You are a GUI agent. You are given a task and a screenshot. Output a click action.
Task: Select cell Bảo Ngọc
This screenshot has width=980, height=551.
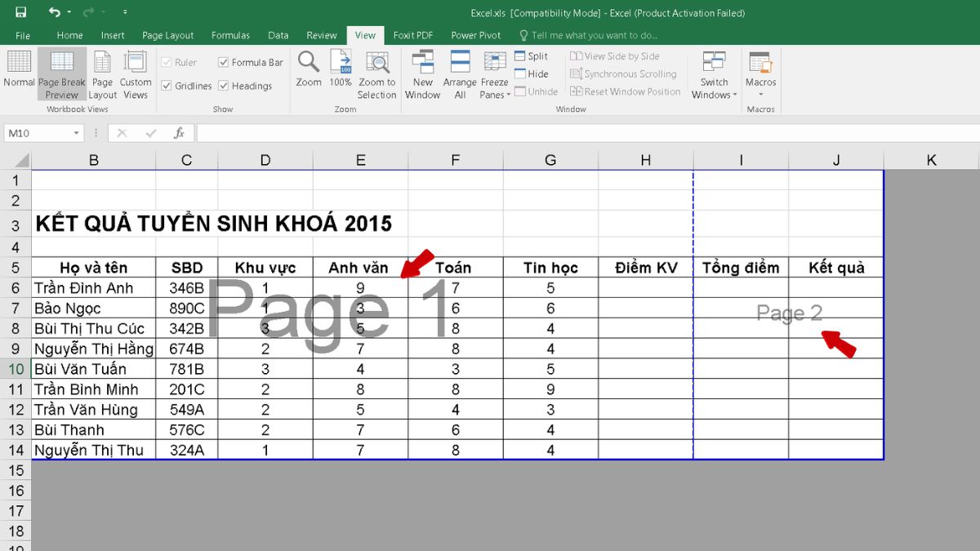click(94, 309)
